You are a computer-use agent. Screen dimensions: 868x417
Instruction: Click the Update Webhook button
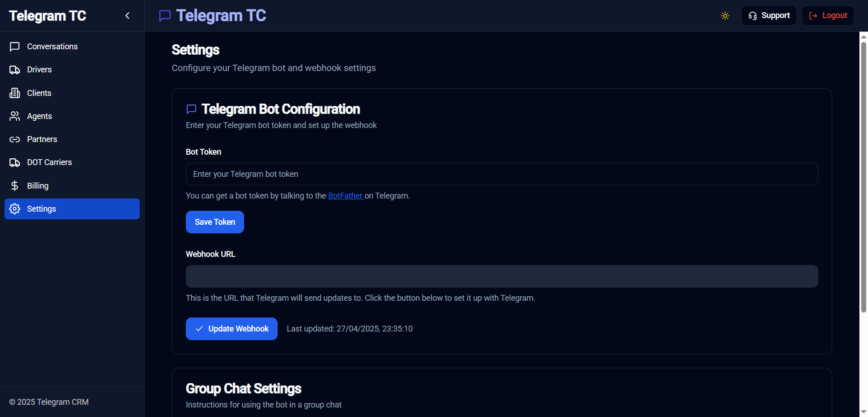click(231, 328)
